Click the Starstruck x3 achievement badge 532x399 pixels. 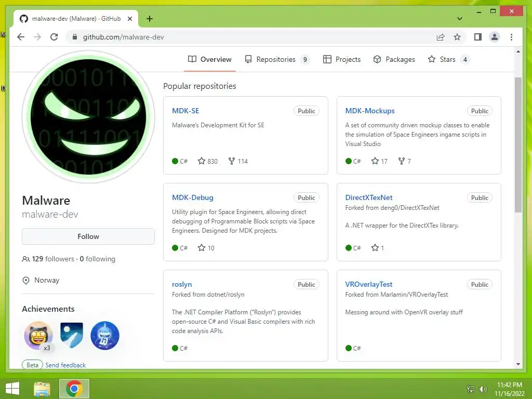coord(38,336)
